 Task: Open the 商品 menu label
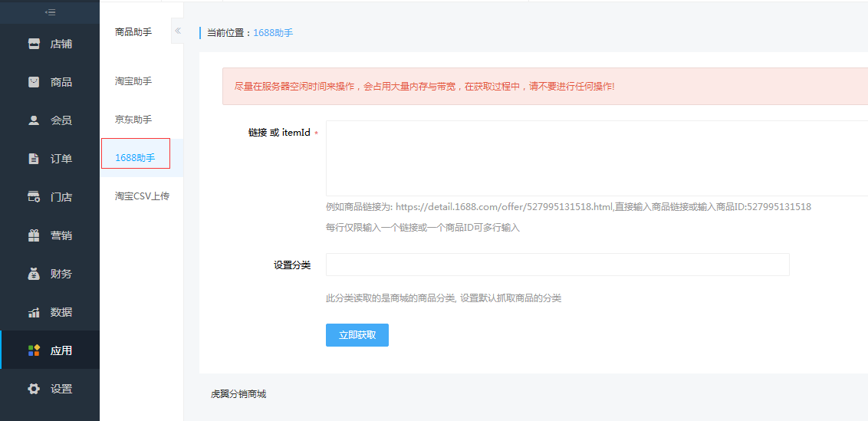click(x=61, y=83)
